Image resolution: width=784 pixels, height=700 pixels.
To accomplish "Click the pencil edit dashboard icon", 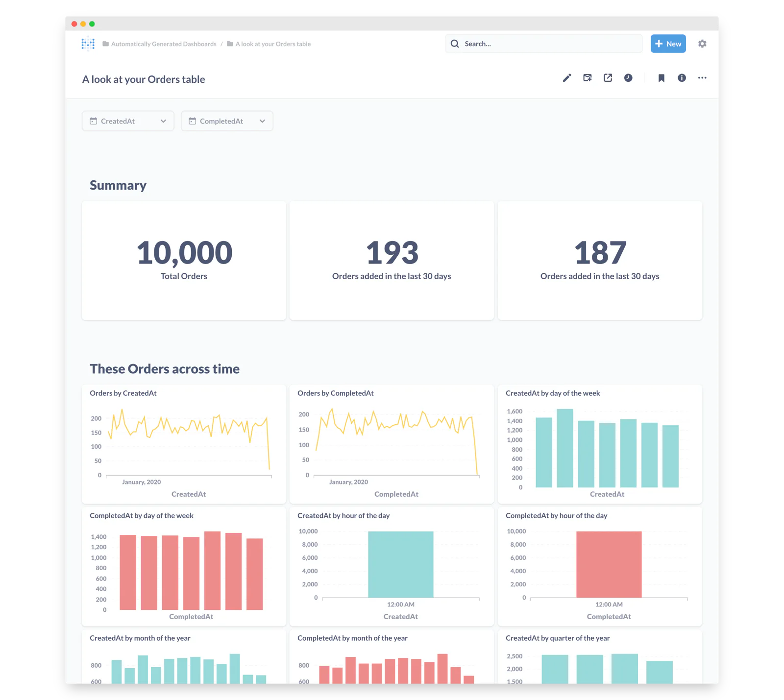I will (567, 78).
